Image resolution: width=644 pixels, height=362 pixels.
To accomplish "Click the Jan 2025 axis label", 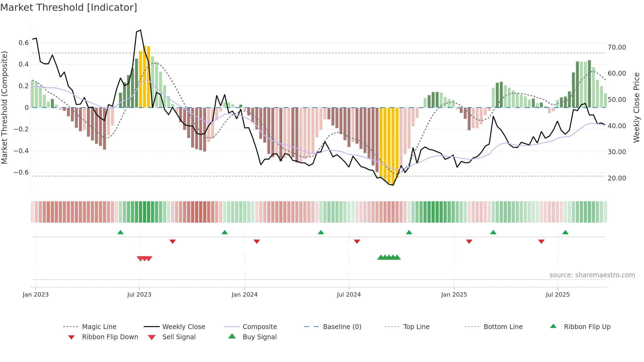I will coord(454,295).
